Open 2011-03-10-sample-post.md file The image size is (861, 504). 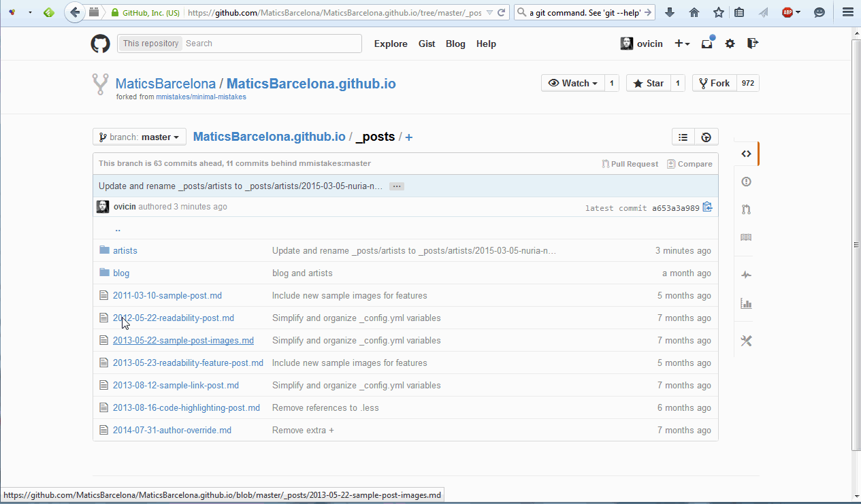click(167, 296)
